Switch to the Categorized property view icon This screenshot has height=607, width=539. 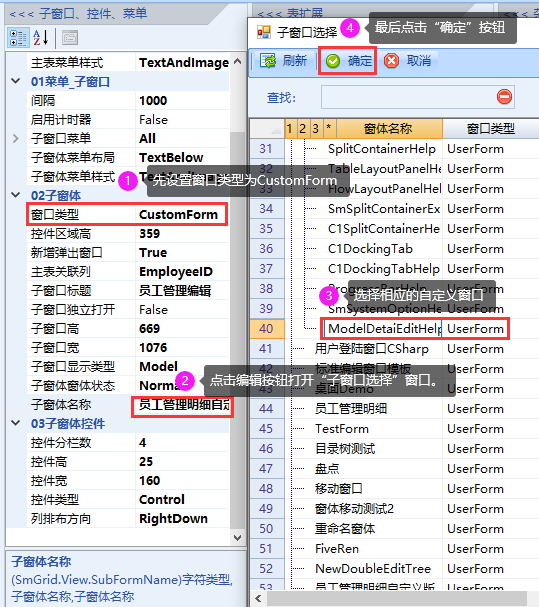click(18, 38)
